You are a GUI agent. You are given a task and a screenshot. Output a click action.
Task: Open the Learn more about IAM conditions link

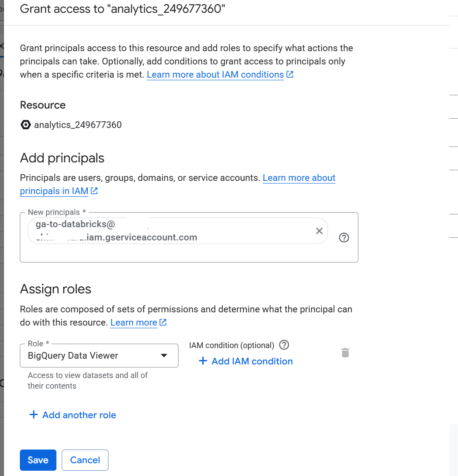[215, 75]
